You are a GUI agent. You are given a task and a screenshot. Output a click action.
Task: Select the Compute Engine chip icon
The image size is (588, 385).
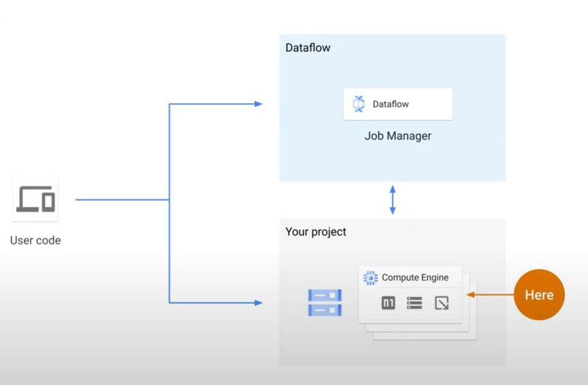(x=370, y=277)
